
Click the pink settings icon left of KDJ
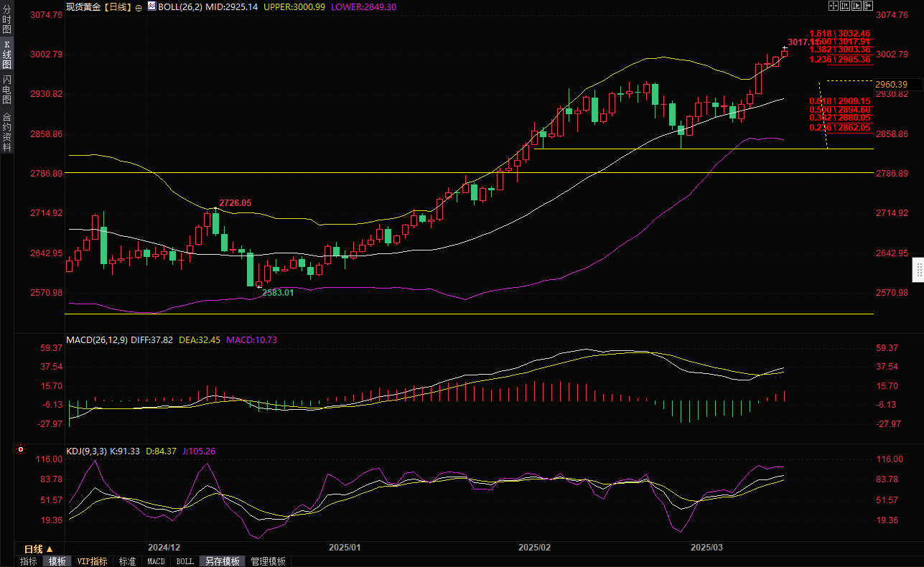20,451
